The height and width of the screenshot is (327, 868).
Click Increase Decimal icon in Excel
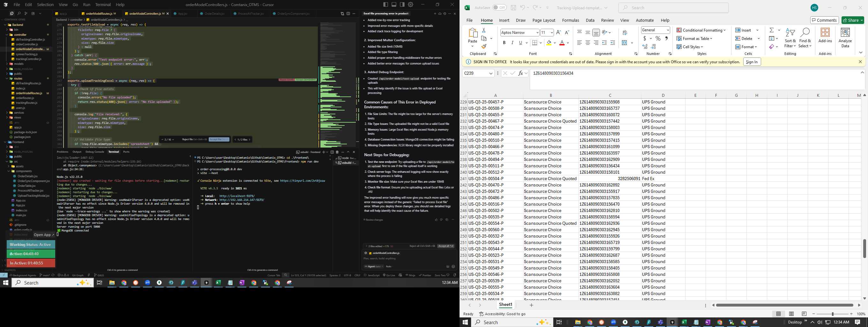point(645,47)
